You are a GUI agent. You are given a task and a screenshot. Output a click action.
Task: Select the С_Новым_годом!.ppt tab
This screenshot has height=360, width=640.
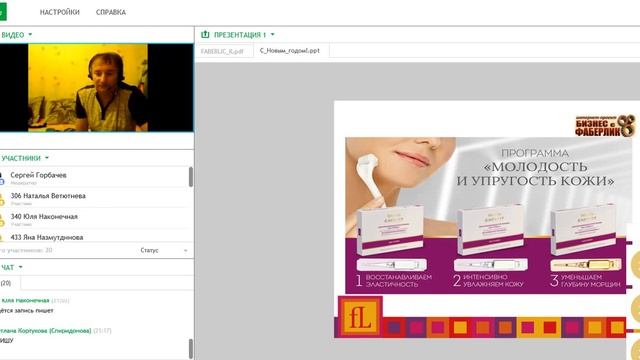tap(290, 51)
